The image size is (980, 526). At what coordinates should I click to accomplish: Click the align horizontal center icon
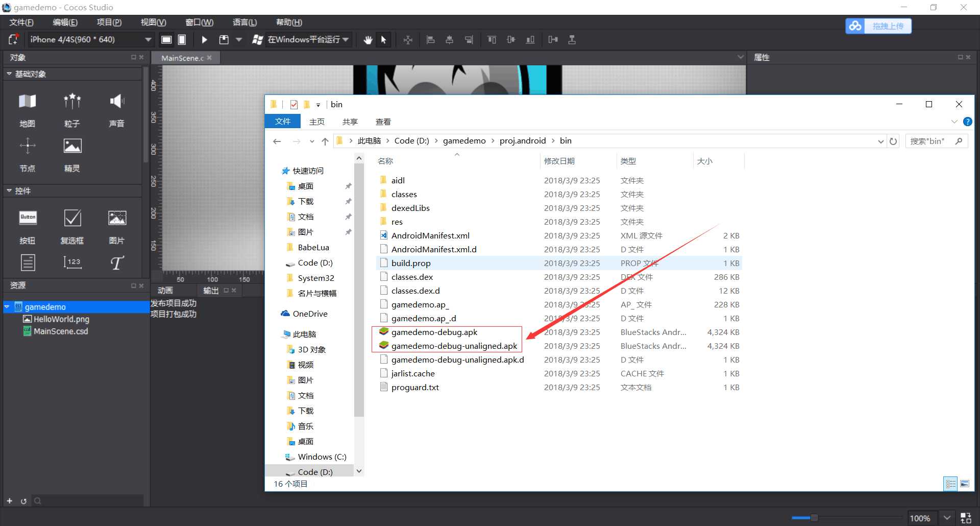click(x=450, y=39)
